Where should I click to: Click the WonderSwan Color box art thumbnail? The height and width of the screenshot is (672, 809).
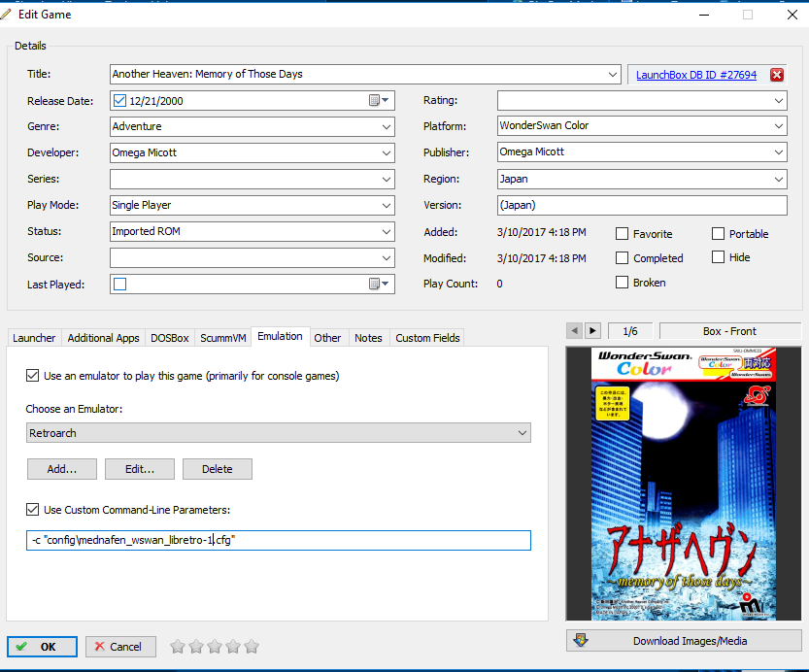[684, 484]
